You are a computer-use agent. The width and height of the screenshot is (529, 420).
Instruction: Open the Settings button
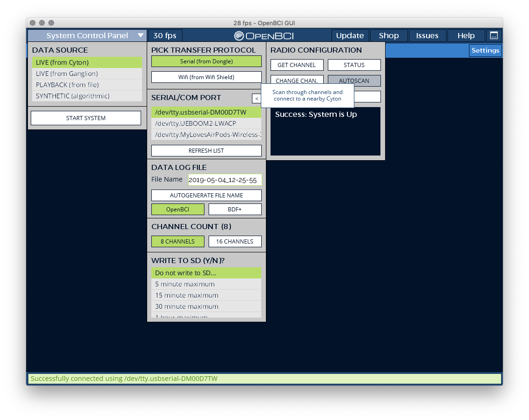(486, 51)
